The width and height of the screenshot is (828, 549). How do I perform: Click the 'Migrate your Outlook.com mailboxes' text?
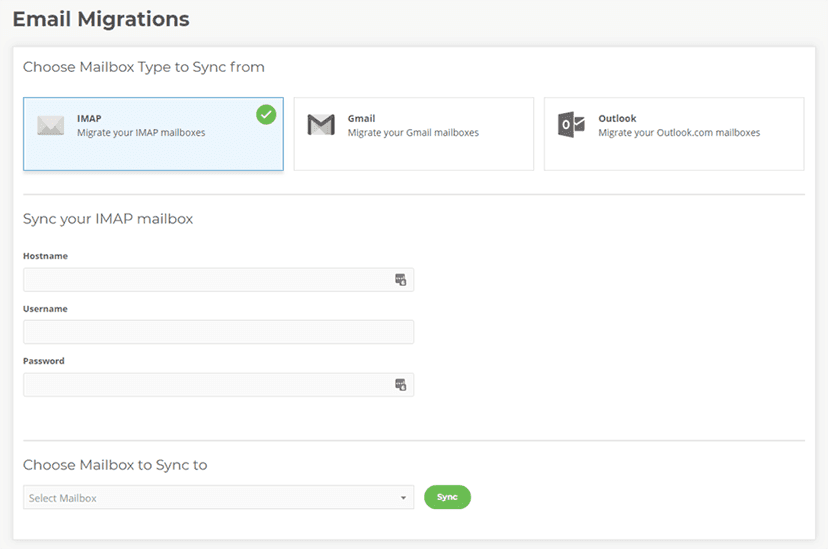pos(679,132)
